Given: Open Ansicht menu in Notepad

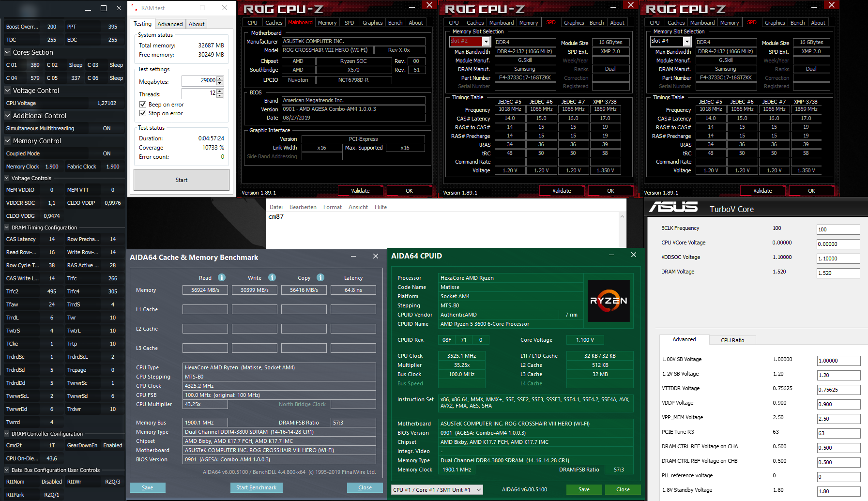Looking at the screenshot, I should [x=358, y=207].
